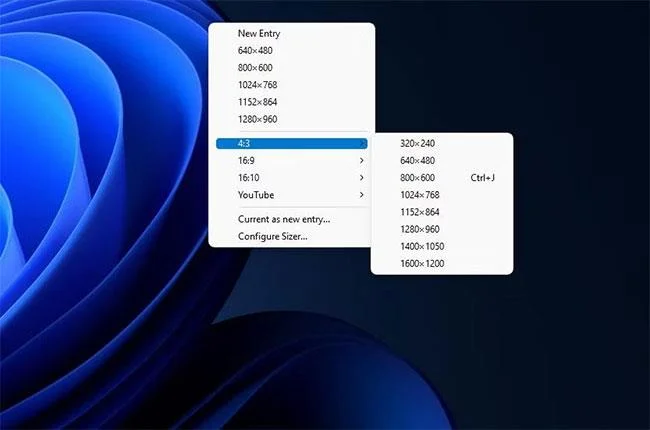Choose 800×600 in the main menu
This screenshot has width=650, height=430.
[291, 68]
